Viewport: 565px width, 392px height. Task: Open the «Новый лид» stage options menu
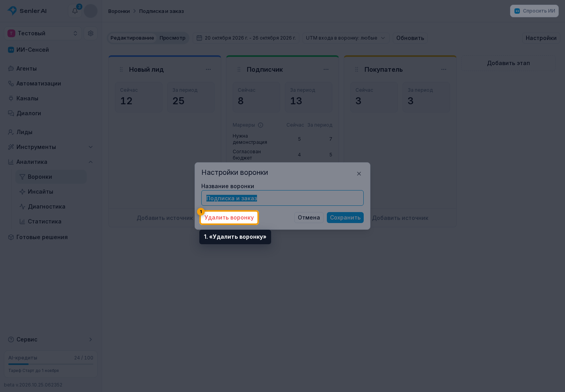[x=208, y=69]
